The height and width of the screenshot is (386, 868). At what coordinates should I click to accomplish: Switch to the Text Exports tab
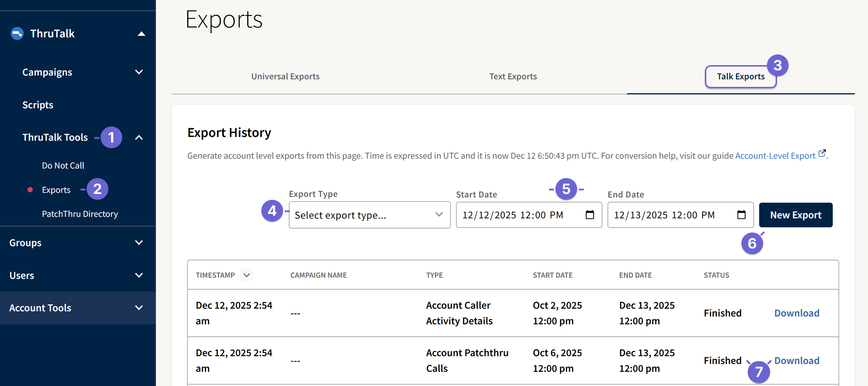[513, 76]
